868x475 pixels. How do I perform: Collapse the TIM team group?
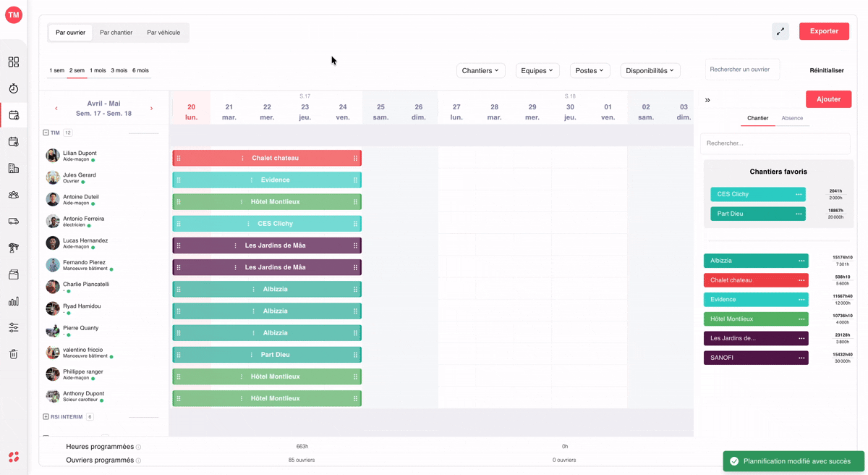tap(46, 133)
